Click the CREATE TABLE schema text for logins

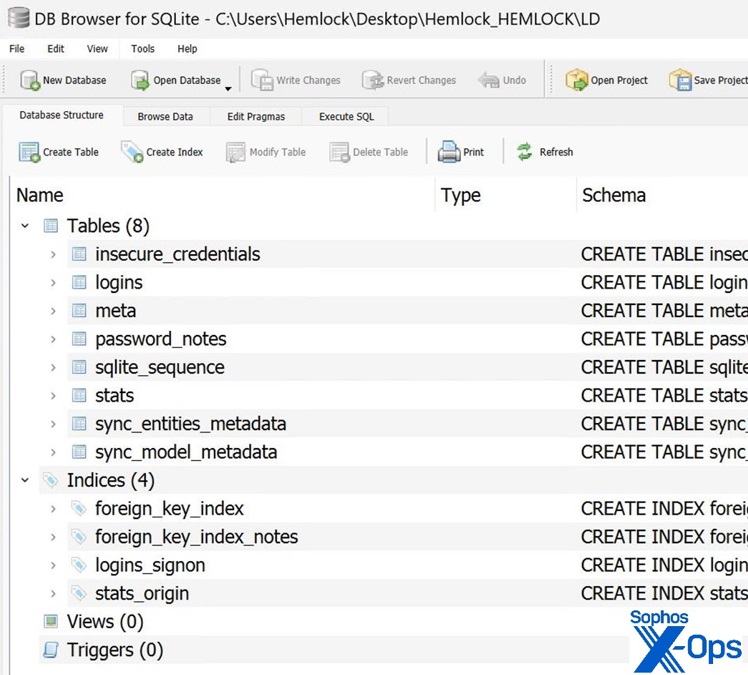pos(664,282)
